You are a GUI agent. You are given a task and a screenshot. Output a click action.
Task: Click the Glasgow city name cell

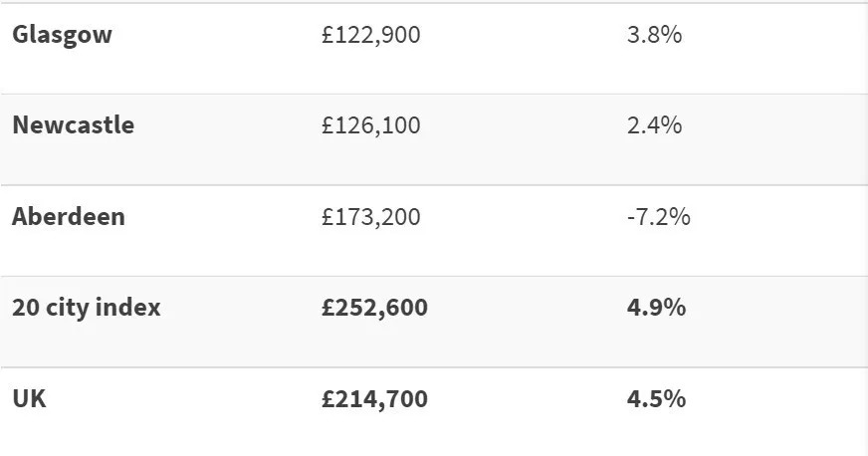point(62,35)
